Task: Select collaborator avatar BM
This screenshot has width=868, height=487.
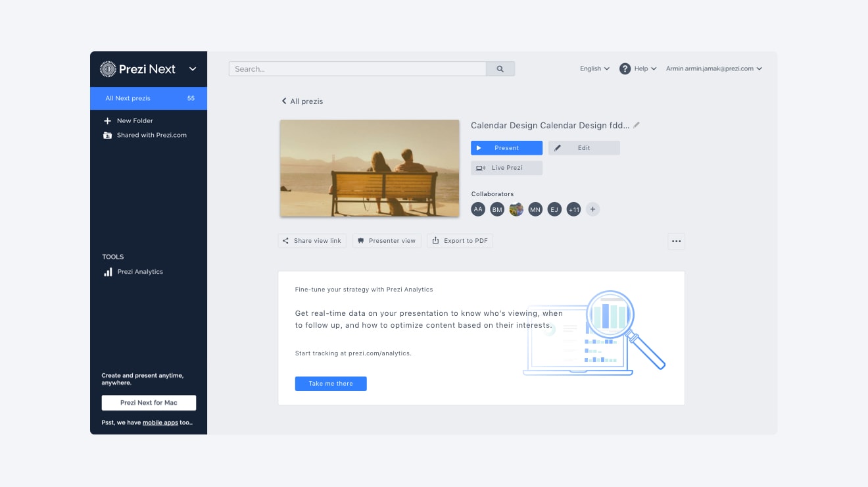Action: tap(497, 209)
